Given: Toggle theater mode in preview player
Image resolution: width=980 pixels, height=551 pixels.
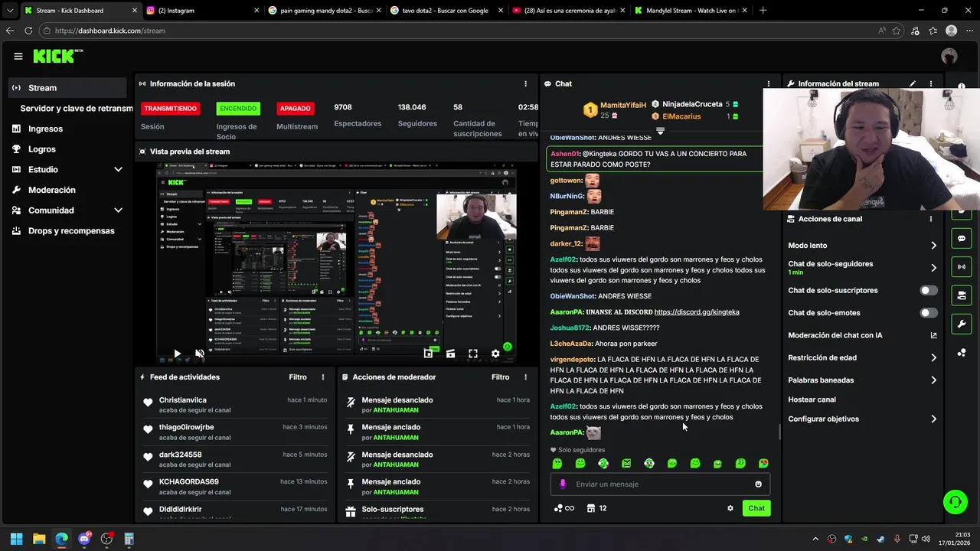Looking at the screenshot, I should tap(450, 354).
